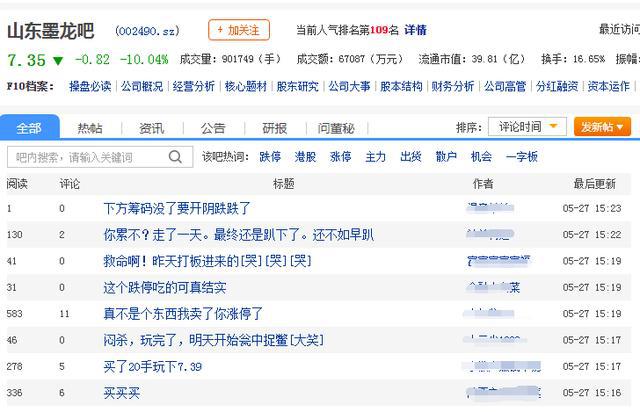This screenshot has height=412, width=640.
Task: Open post 下方筹码没了要开阴跌跌了
Action: pyautogui.click(x=177, y=208)
